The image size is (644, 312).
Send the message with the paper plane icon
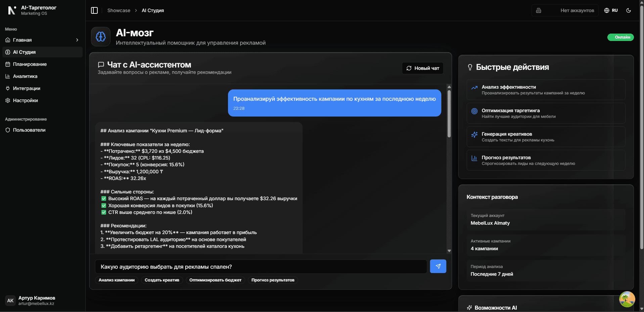pos(438,266)
